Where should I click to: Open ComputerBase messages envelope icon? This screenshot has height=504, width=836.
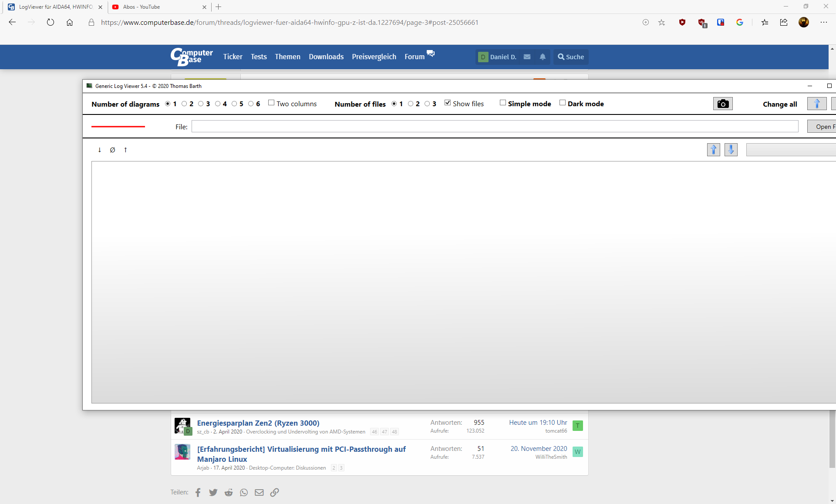(x=527, y=57)
